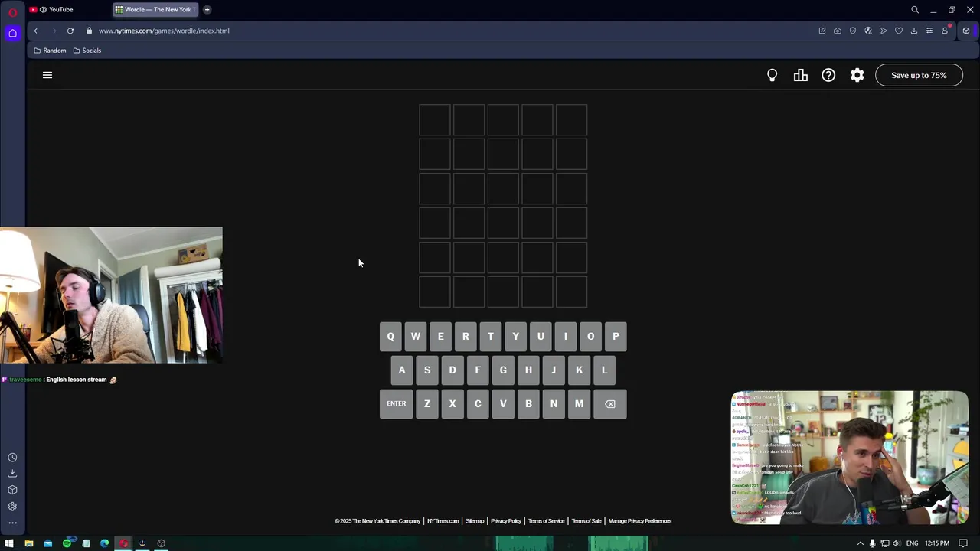Open the Wordle hamburger menu
Viewport: 980px width, 551px height.
pyautogui.click(x=47, y=75)
